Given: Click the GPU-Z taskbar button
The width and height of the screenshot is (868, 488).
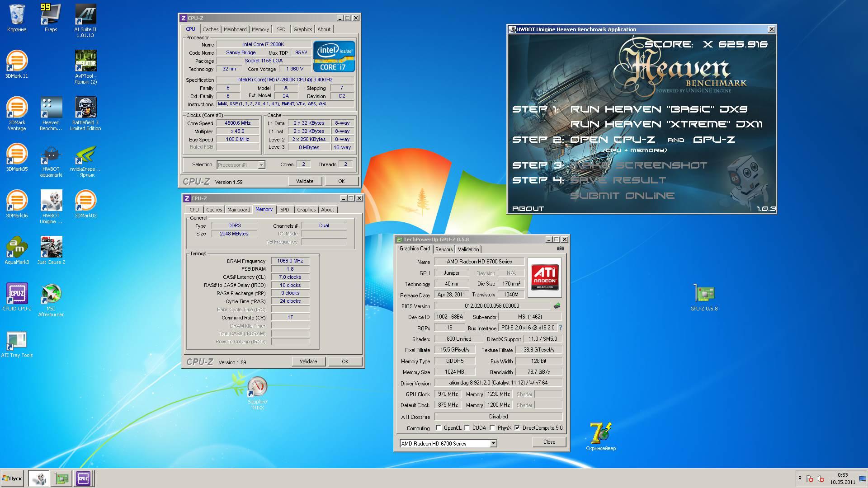Looking at the screenshot, I should point(61,478).
